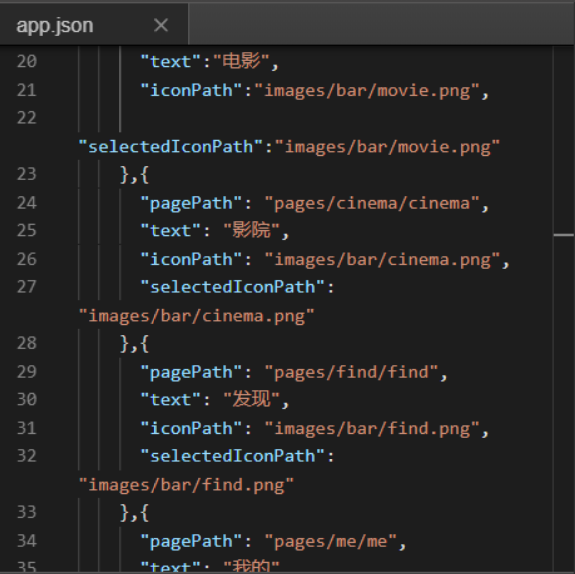
Task: Click the "发现" text value
Action: [252, 399]
